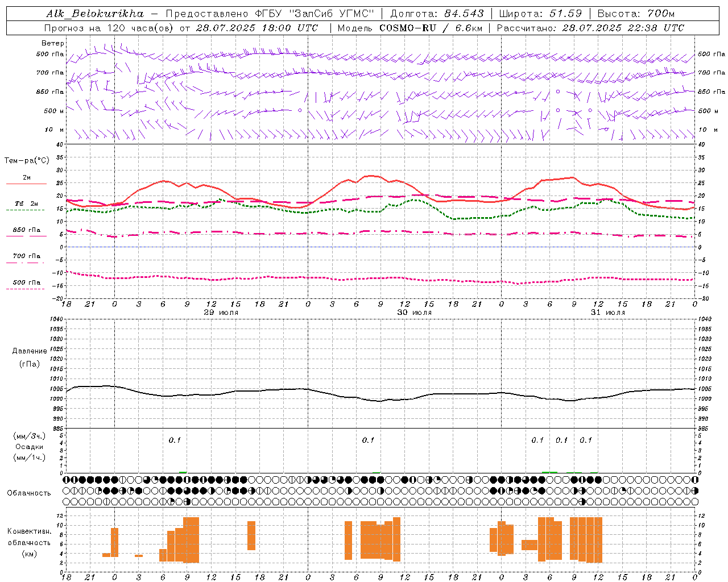The width and height of the screenshot is (728, 582).
Task: Click the 'Ветер' wind panel label
Action: click(53, 43)
